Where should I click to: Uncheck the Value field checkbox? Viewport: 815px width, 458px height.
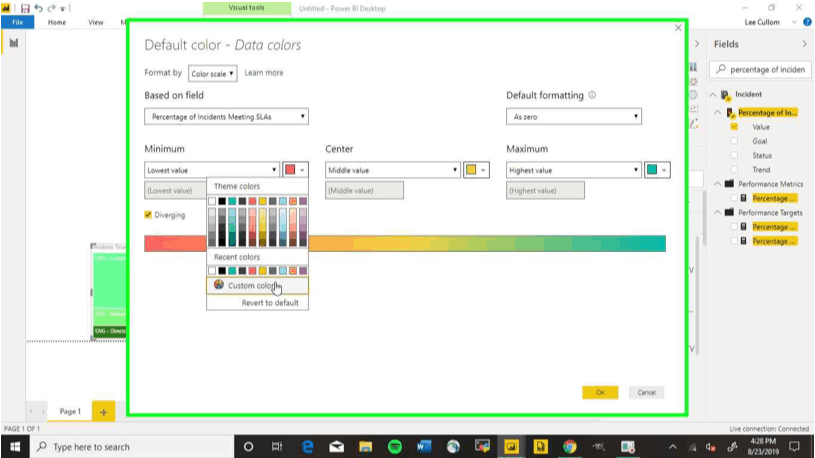(734, 127)
